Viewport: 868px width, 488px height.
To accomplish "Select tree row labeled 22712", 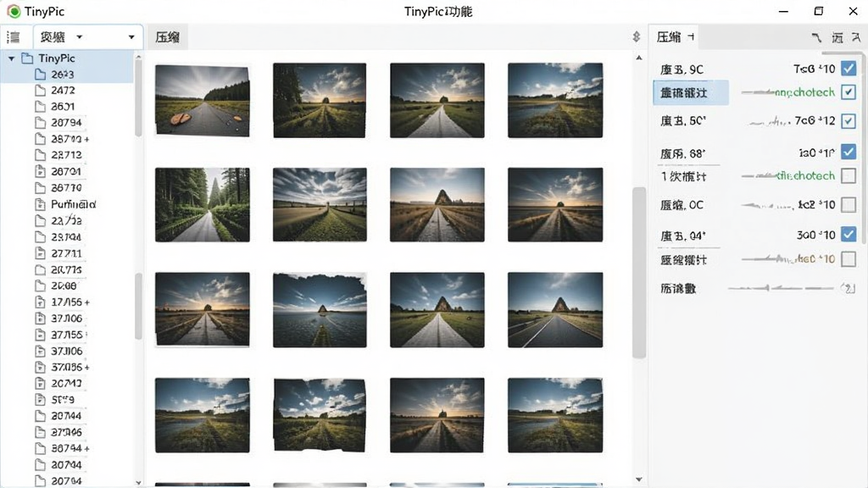I will 66,155.
